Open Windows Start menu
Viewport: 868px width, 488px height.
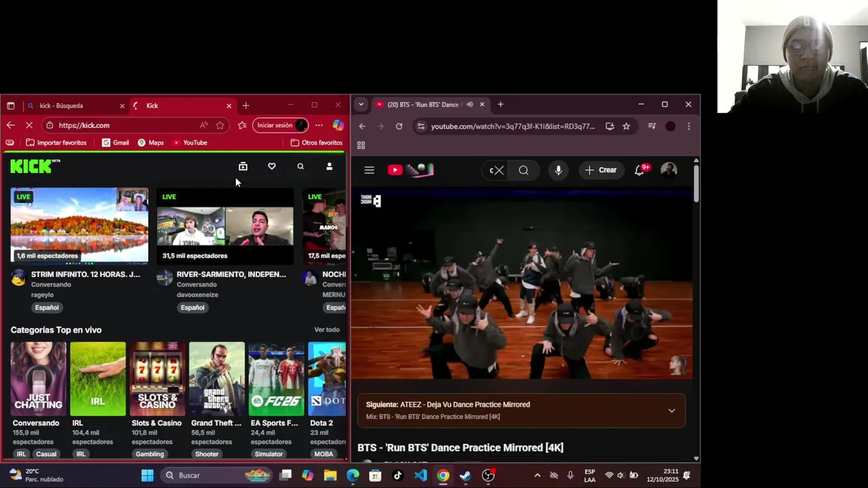[147, 475]
